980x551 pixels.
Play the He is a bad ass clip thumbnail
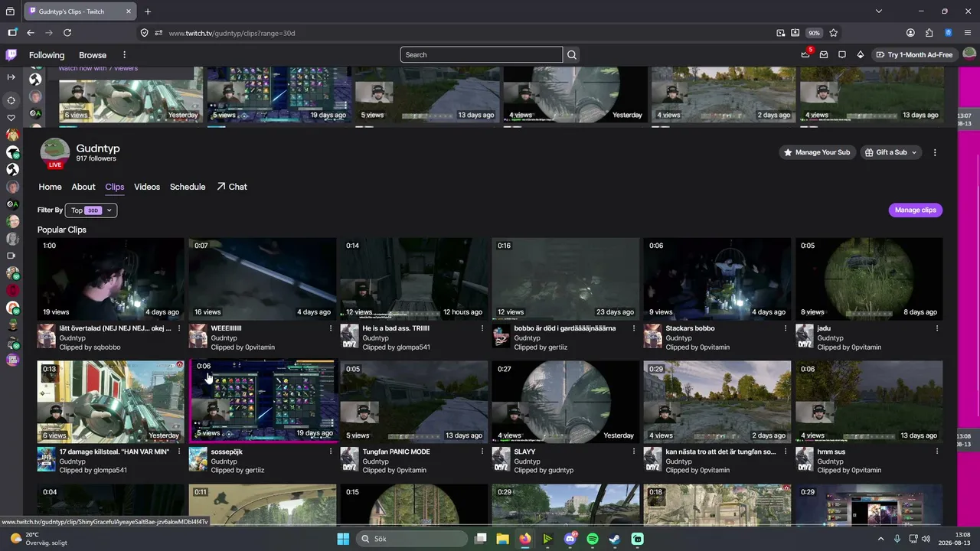[414, 279]
